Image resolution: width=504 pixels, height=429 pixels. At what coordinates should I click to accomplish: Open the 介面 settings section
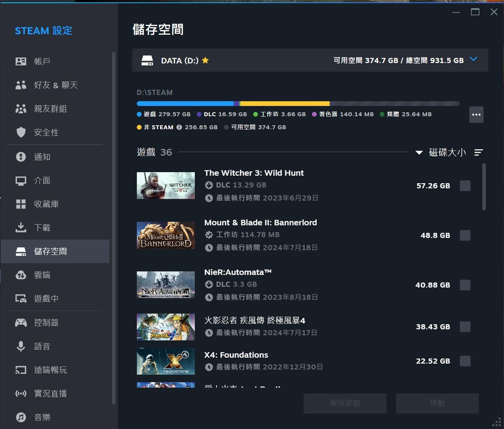[21, 180]
